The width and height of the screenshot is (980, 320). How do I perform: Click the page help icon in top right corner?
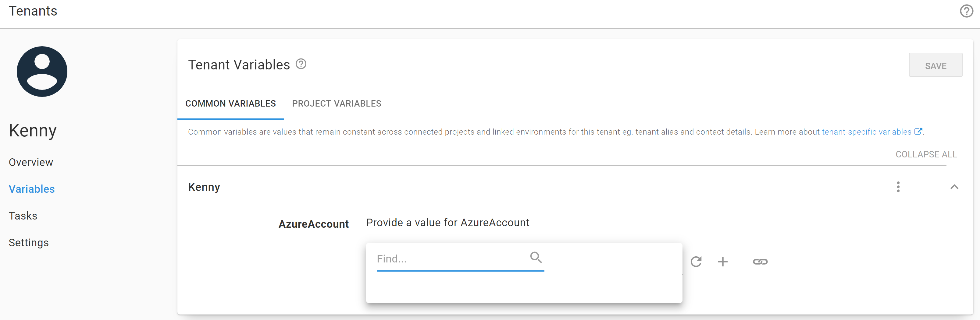pos(966,11)
